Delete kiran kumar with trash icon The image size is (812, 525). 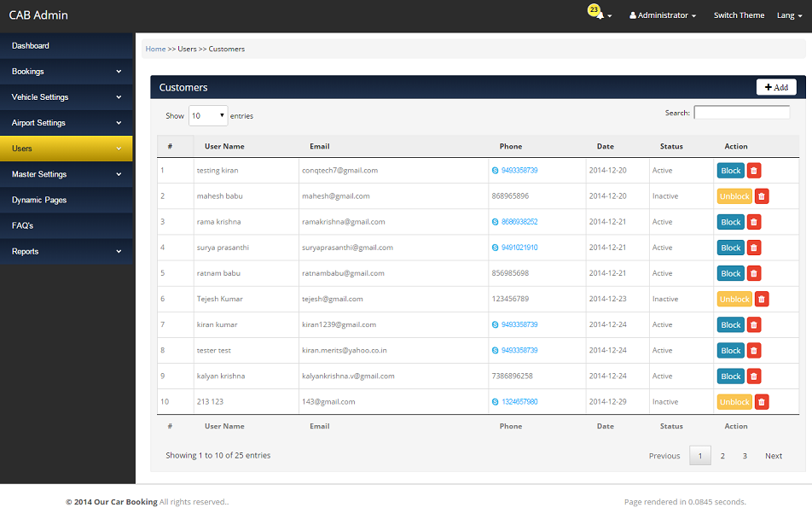pyautogui.click(x=754, y=325)
